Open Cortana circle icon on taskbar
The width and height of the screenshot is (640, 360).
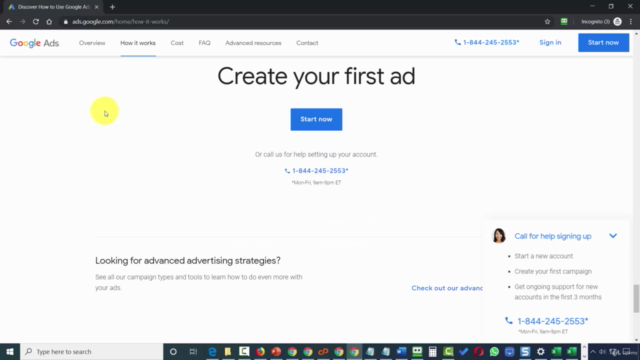click(x=173, y=351)
